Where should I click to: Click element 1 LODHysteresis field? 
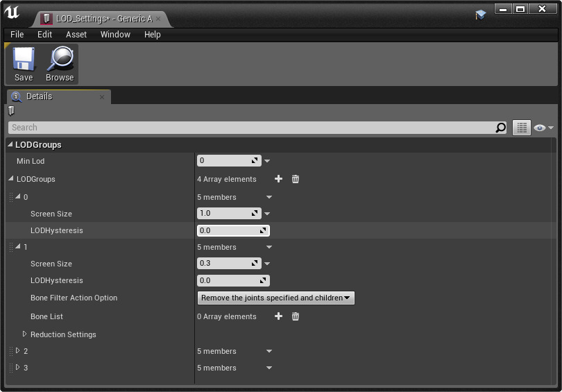click(233, 280)
